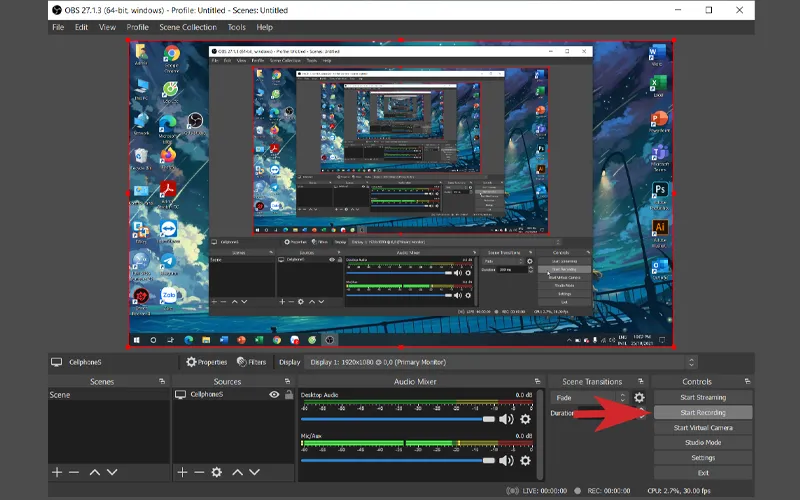Add a new source with plus icon
This screenshot has height=500, width=800.
click(182, 472)
